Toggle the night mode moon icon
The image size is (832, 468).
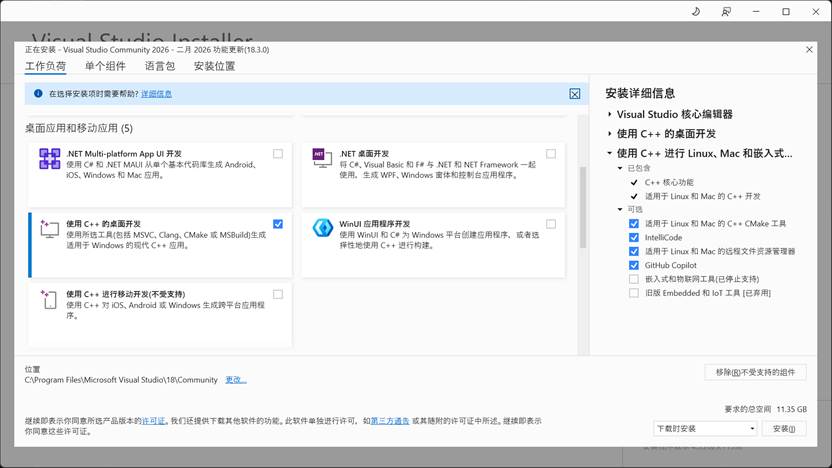pyautogui.click(x=696, y=11)
